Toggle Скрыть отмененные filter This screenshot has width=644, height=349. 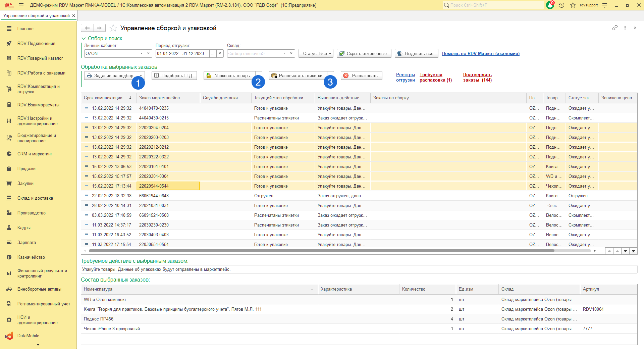[x=364, y=54]
